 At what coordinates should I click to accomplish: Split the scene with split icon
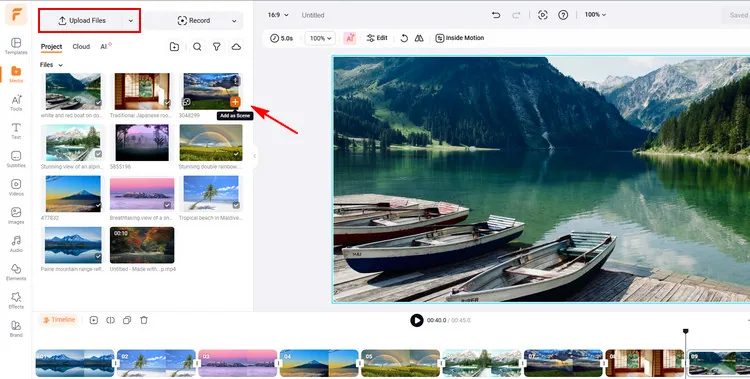[110, 320]
